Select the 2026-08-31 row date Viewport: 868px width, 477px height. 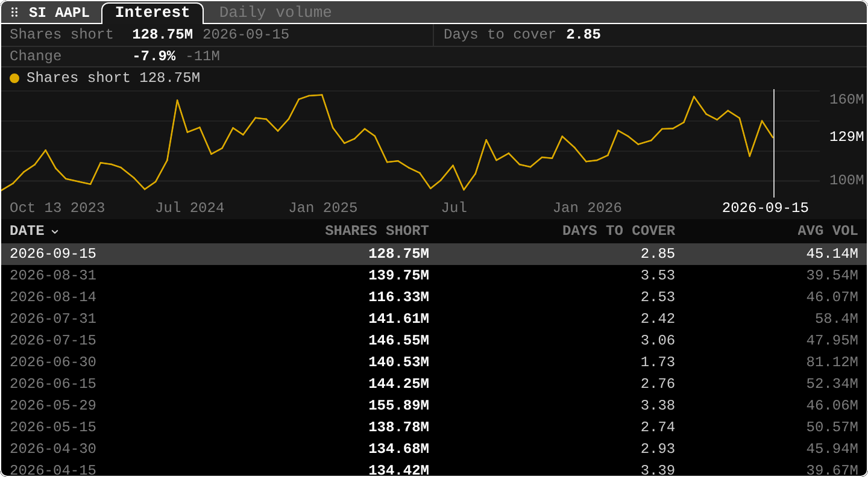tap(53, 275)
